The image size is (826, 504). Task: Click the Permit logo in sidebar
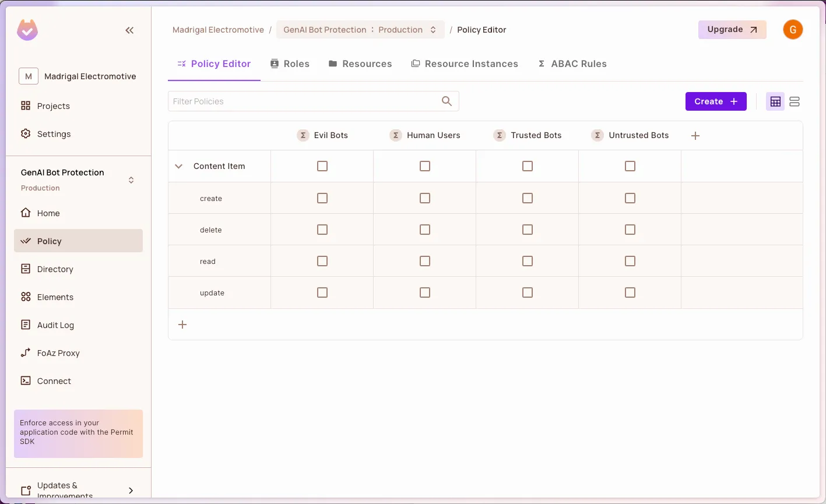coord(27,30)
